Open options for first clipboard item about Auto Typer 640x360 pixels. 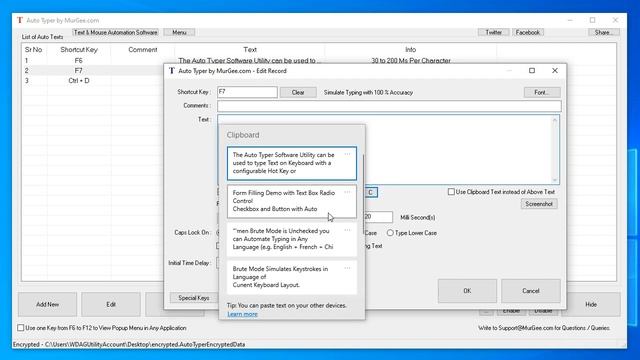[347, 154]
